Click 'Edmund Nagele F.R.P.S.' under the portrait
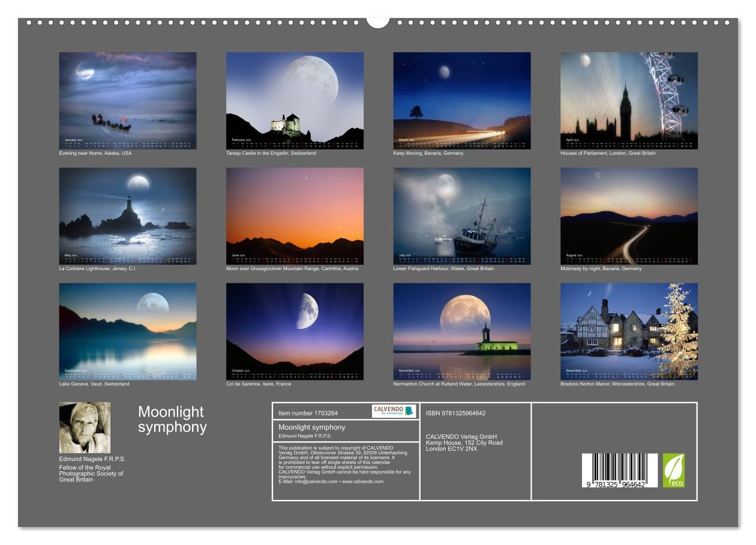756x545 pixels. pos(92,459)
